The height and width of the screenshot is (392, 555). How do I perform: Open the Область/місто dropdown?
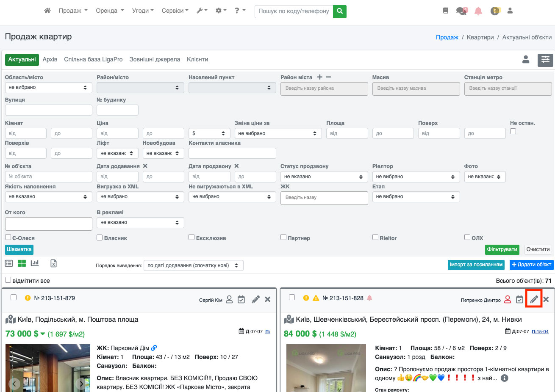pyautogui.click(x=48, y=88)
